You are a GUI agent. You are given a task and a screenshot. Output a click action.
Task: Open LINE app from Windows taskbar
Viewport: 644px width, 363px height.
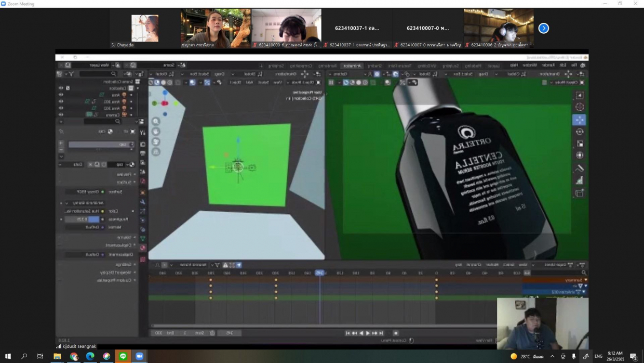coord(123,356)
